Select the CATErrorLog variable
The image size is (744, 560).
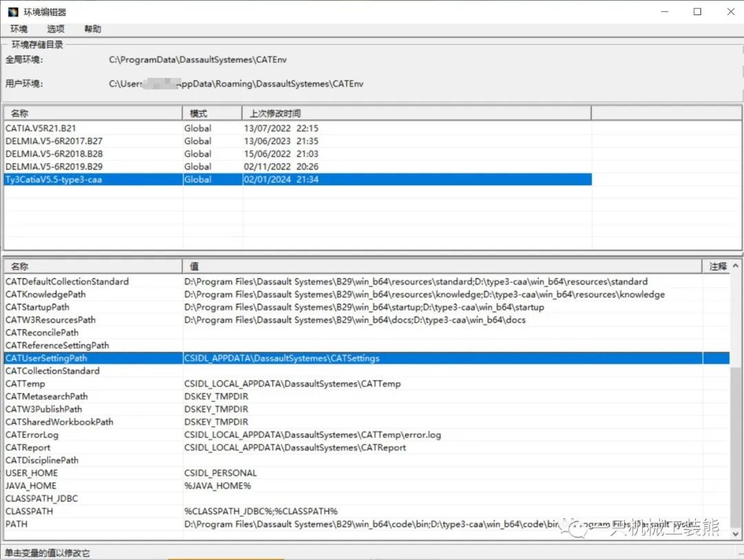click(x=32, y=435)
